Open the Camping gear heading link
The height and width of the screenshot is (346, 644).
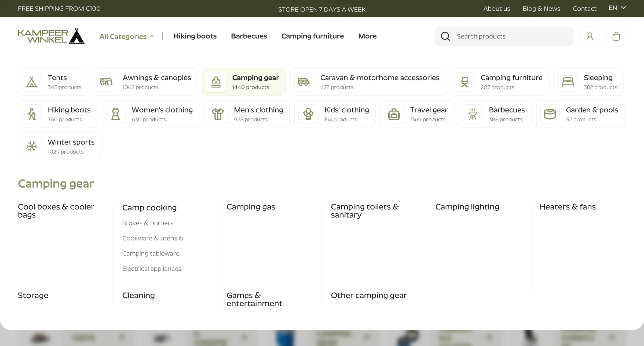tap(56, 184)
